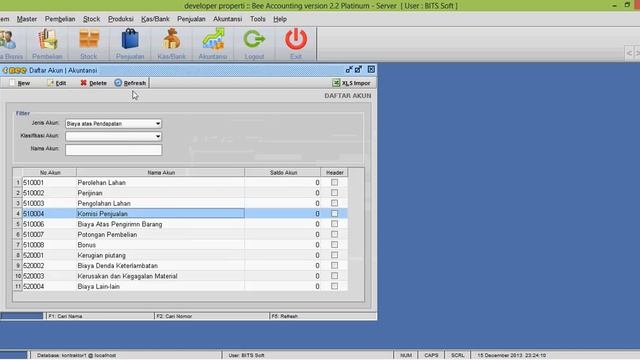Click the XLS Impor button

coord(351,83)
